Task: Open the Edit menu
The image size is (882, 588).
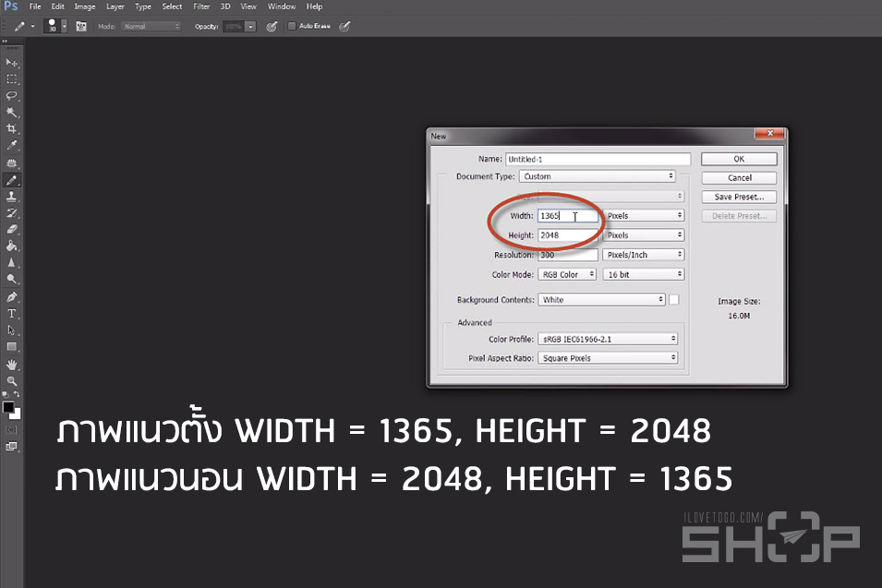Action: [57, 6]
